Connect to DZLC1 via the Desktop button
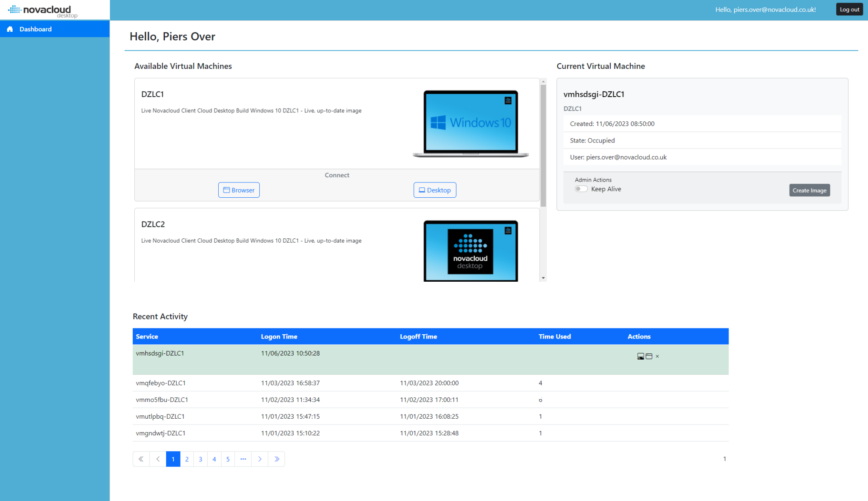This screenshot has height=501, width=868. [435, 190]
